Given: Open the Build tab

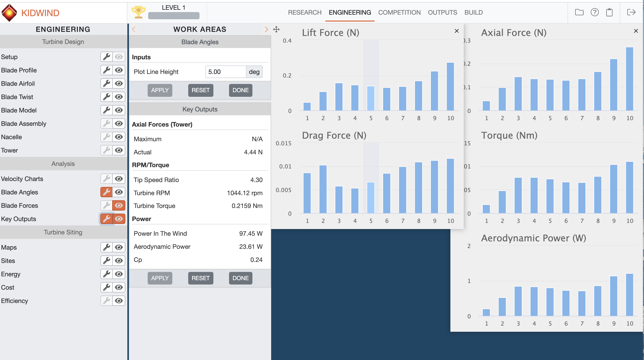Looking at the screenshot, I should (473, 12).
